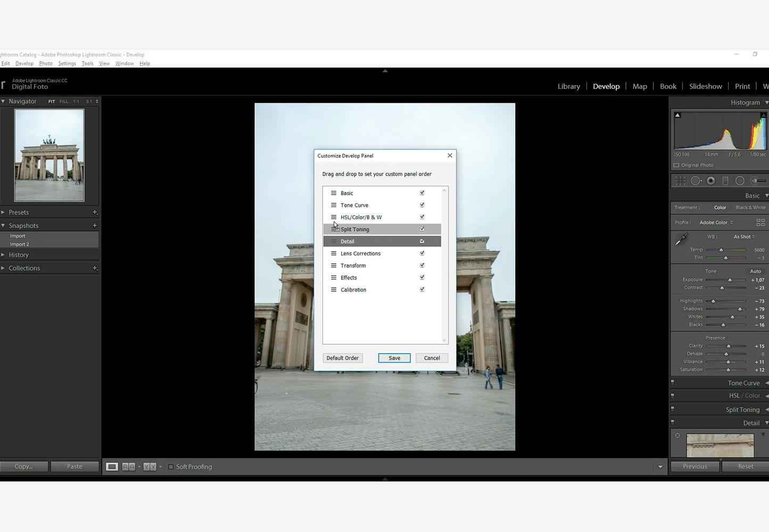This screenshot has width=769, height=532.
Task: Open the Adobe Color profile dropdown
Action: 716,223
